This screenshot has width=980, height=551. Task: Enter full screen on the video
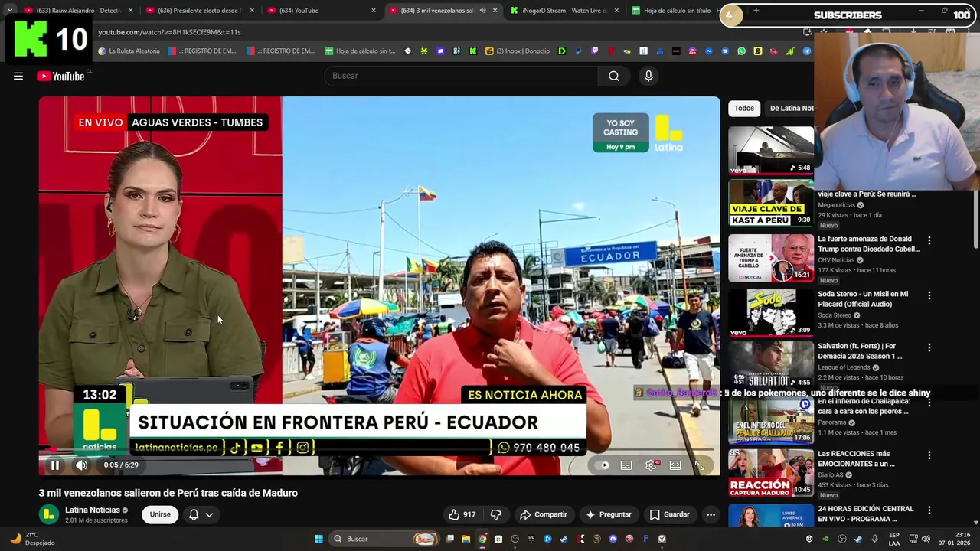click(x=700, y=465)
